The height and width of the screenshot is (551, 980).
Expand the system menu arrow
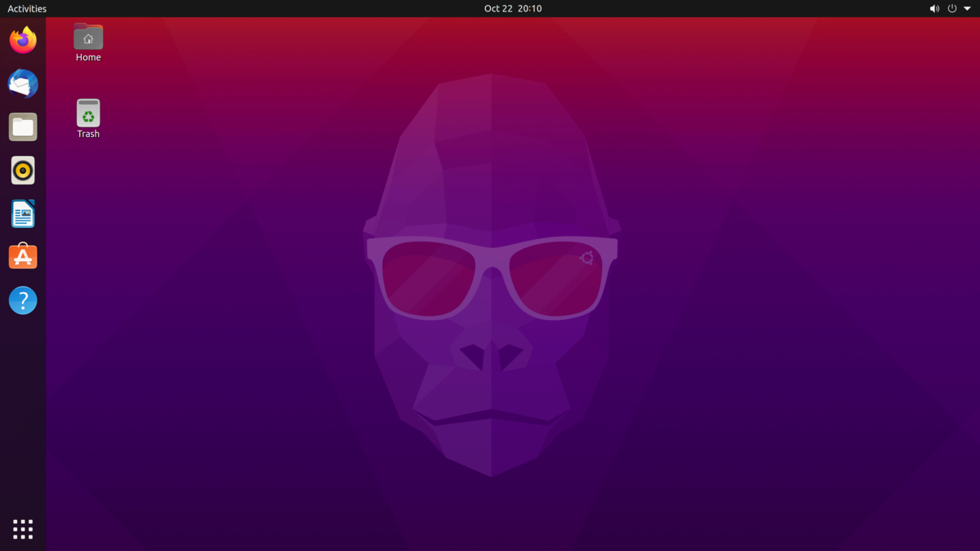coord(967,8)
